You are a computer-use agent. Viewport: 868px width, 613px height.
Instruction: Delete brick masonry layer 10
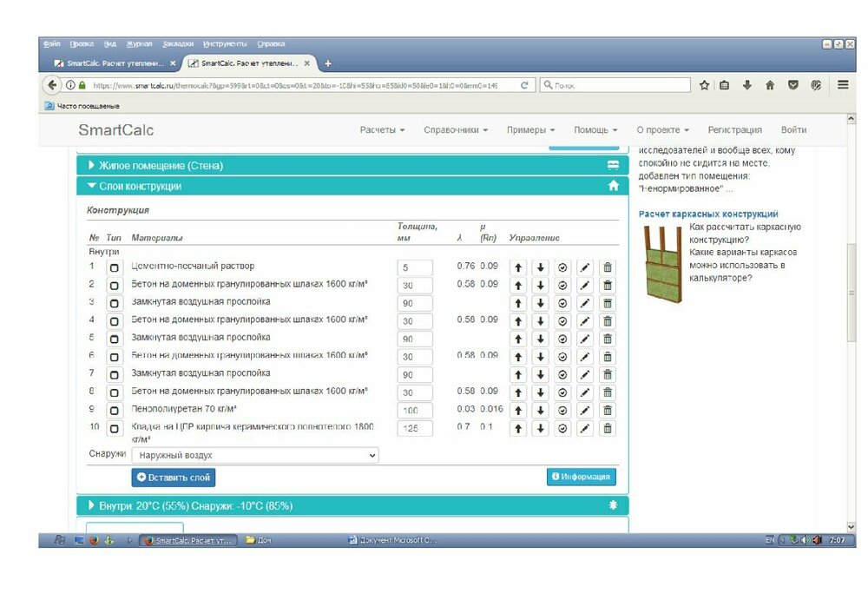click(608, 429)
